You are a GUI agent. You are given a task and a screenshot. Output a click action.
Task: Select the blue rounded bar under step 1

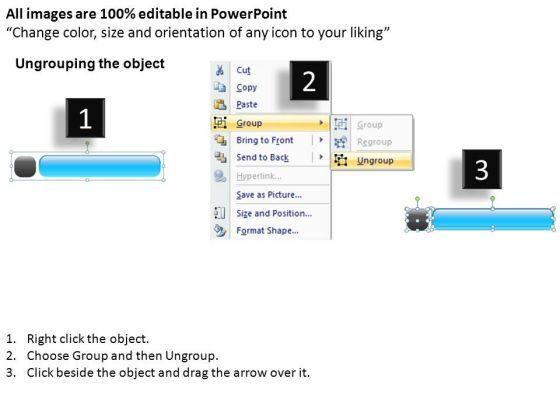coord(100,166)
